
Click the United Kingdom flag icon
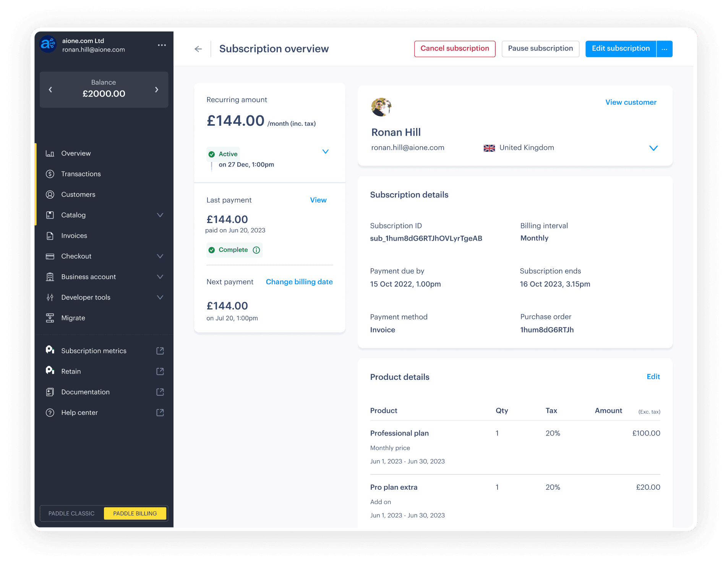[x=489, y=148]
